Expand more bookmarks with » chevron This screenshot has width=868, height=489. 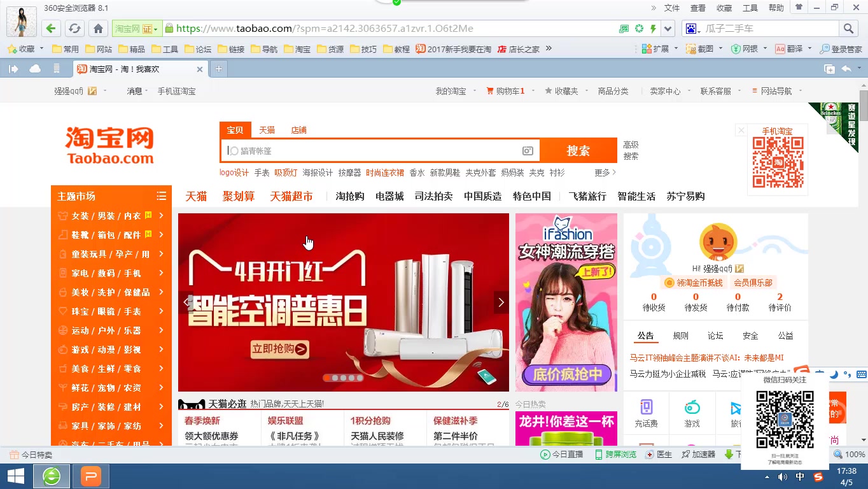click(x=549, y=48)
